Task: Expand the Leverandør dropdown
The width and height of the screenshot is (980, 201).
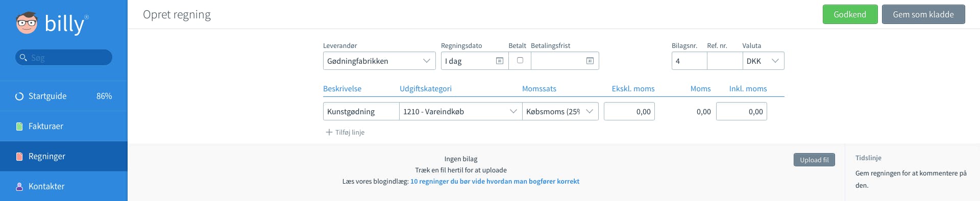Action: tap(379, 61)
